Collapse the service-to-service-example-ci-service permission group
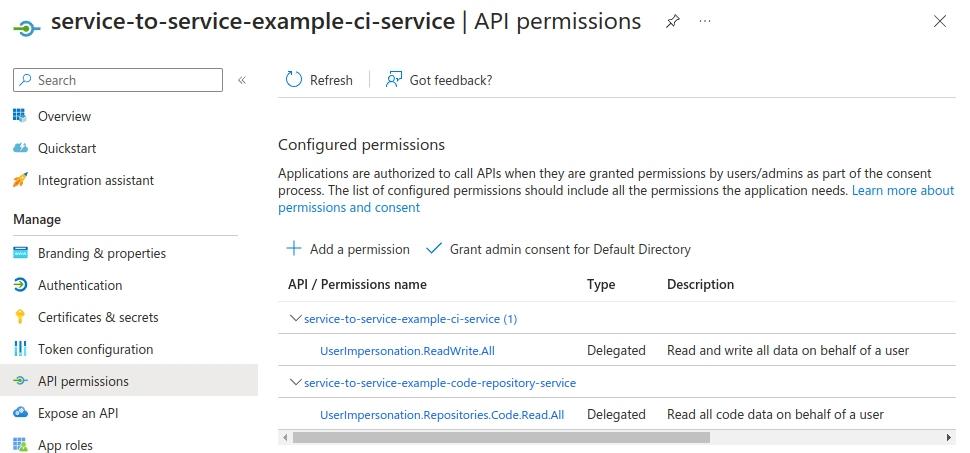970x453 pixels. (295, 318)
